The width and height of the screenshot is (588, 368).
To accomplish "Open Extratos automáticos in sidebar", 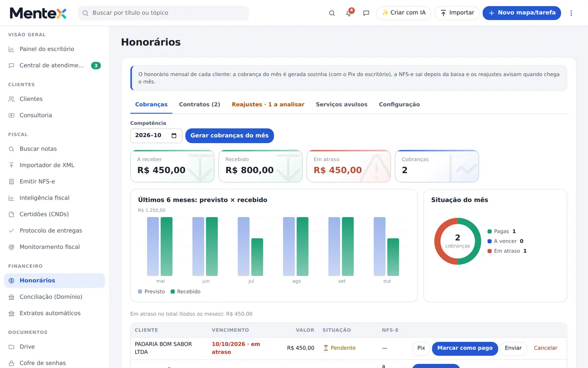I will (55, 313).
